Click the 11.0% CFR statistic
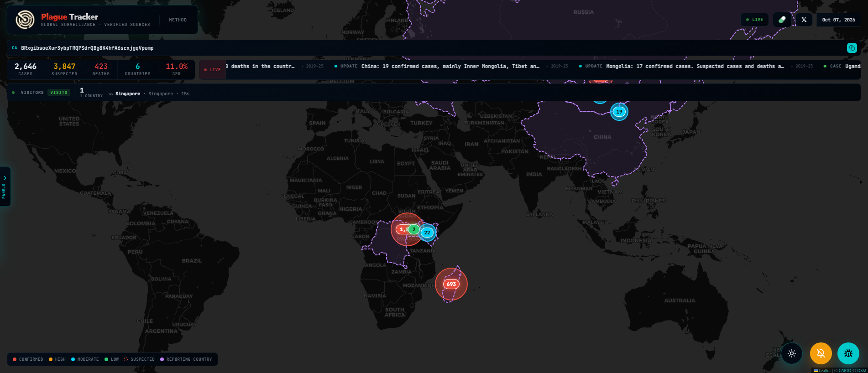Viewport: 868px width, 373px height. click(x=177, y=69)
